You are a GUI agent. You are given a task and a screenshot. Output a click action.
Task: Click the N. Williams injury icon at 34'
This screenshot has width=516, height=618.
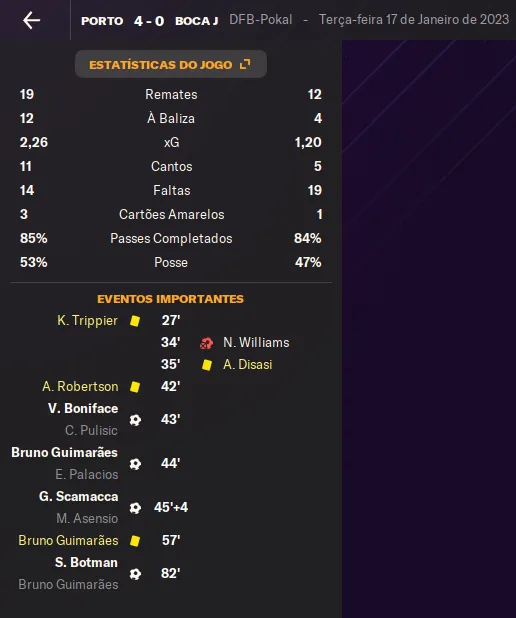206,343
